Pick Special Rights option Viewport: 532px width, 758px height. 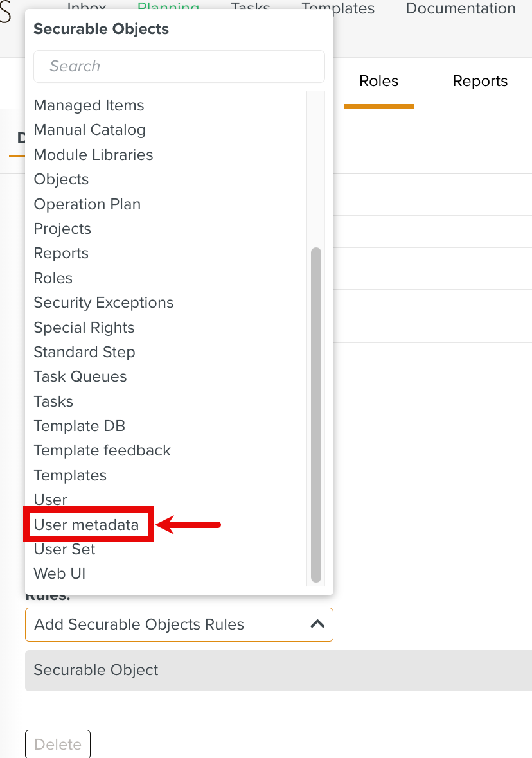click(84, 328)
